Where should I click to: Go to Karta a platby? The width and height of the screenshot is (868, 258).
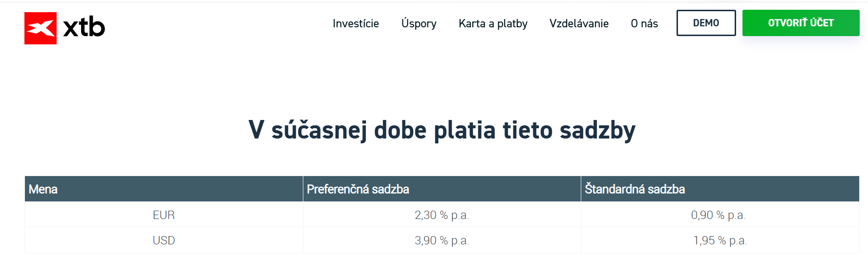(493, 23)
